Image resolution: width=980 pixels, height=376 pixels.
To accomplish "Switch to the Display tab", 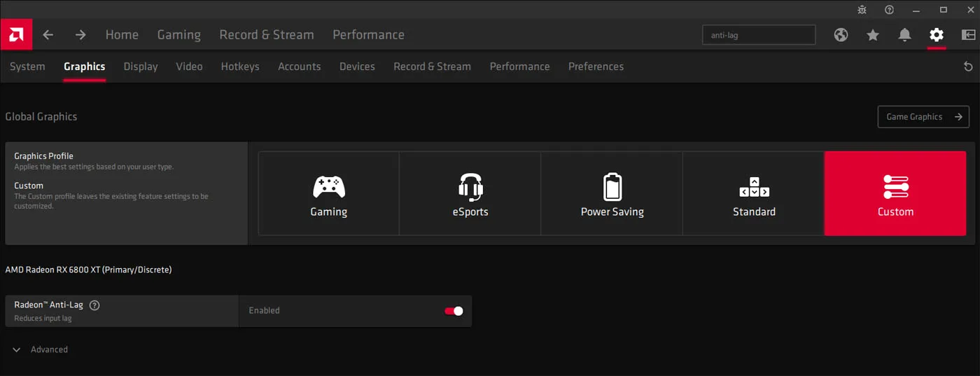I will (141, 67).
